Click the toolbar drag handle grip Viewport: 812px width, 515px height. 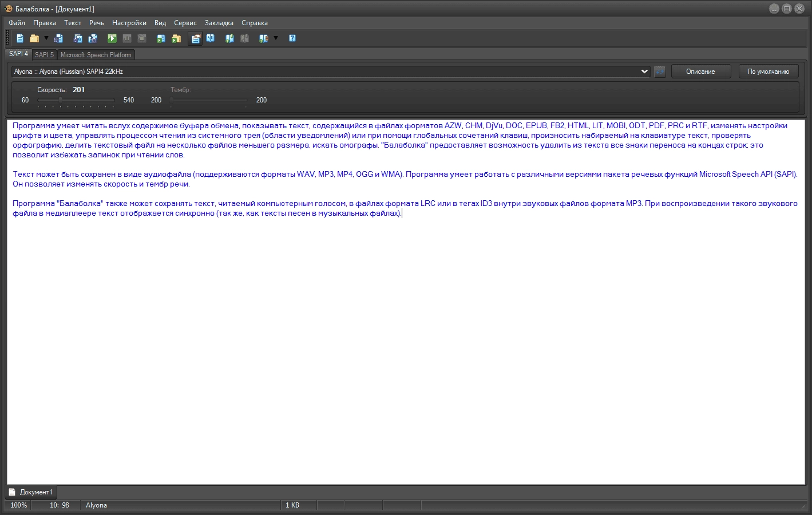point(7,38)
